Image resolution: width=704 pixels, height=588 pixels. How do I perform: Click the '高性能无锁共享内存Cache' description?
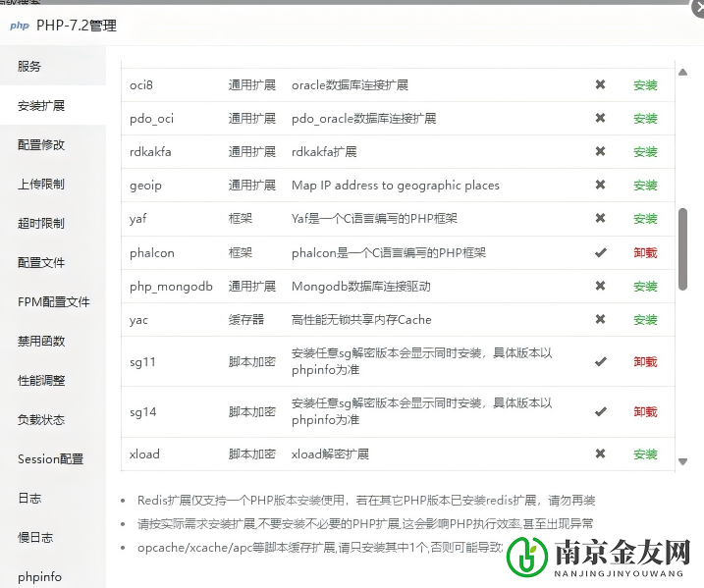click(361, 320)
